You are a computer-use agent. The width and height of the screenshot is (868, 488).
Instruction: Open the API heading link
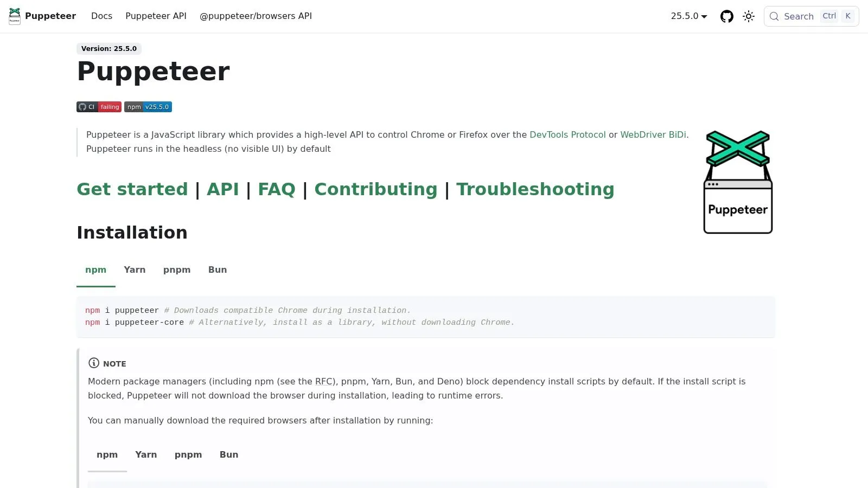pyautogui.click(x=223, y=189)
